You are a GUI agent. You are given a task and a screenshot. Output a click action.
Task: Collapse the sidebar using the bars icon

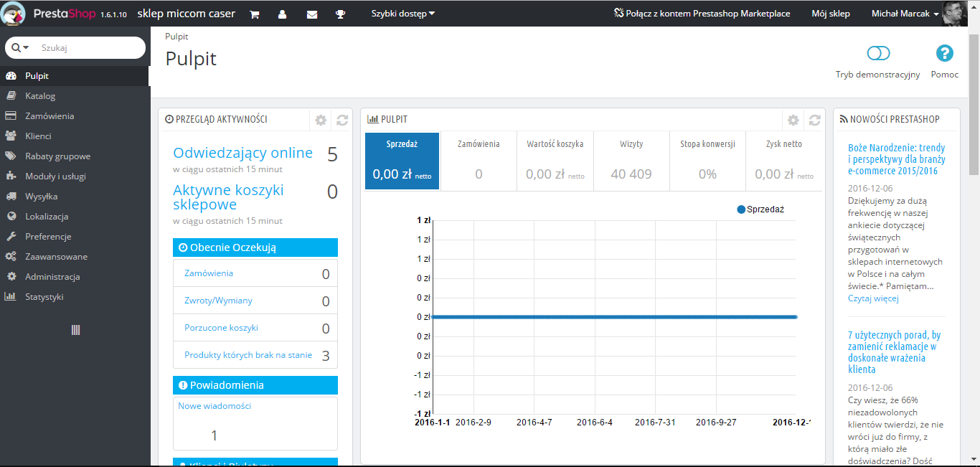coord(75,330)
